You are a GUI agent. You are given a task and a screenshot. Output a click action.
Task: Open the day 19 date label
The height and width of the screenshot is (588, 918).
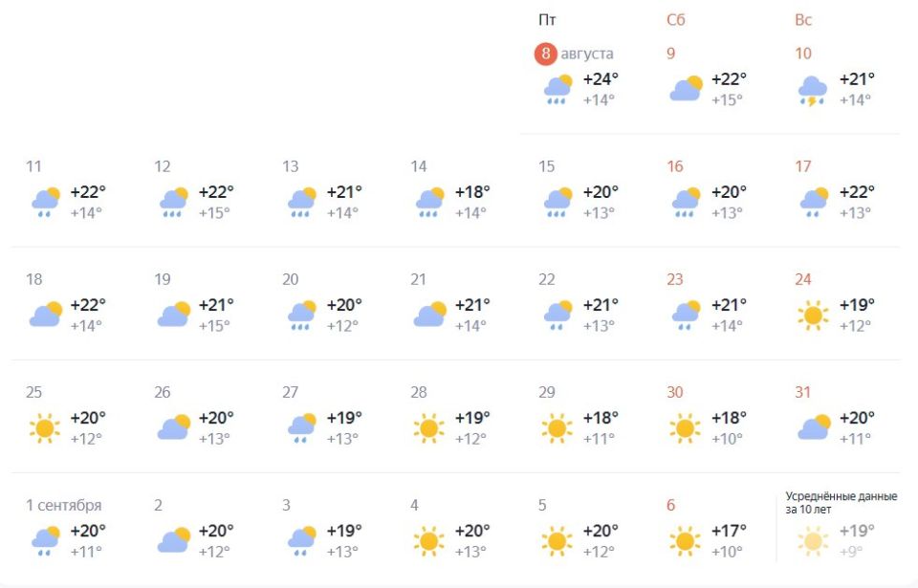click(163, 279)
